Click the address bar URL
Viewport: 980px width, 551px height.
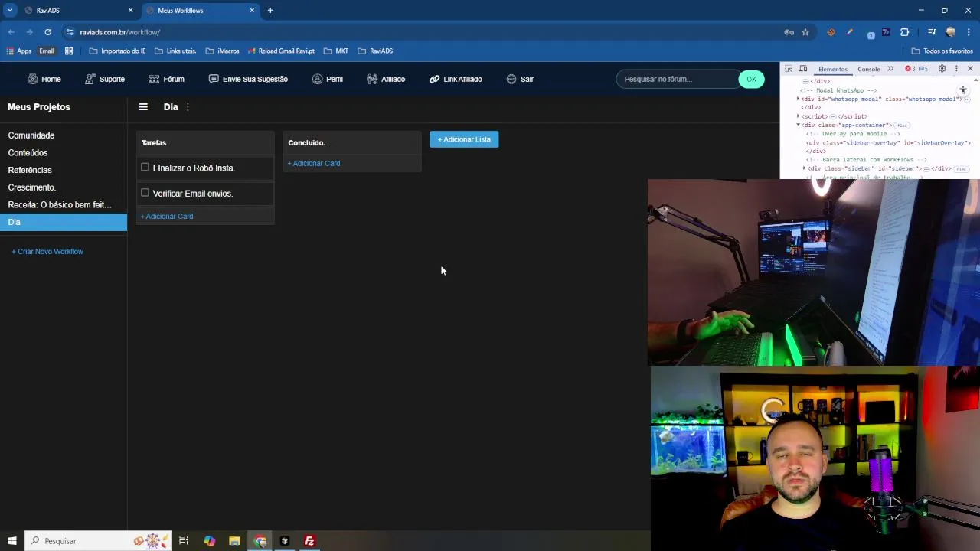(x=120, y=32)
